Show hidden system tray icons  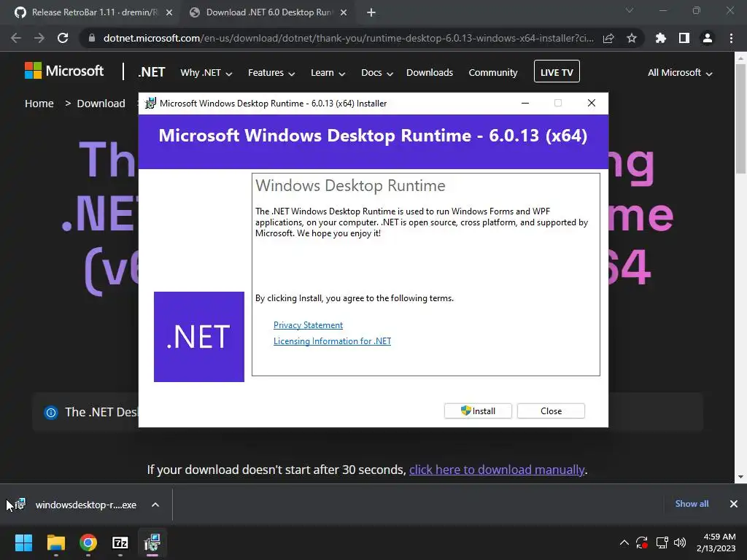[x=624, y=542]
